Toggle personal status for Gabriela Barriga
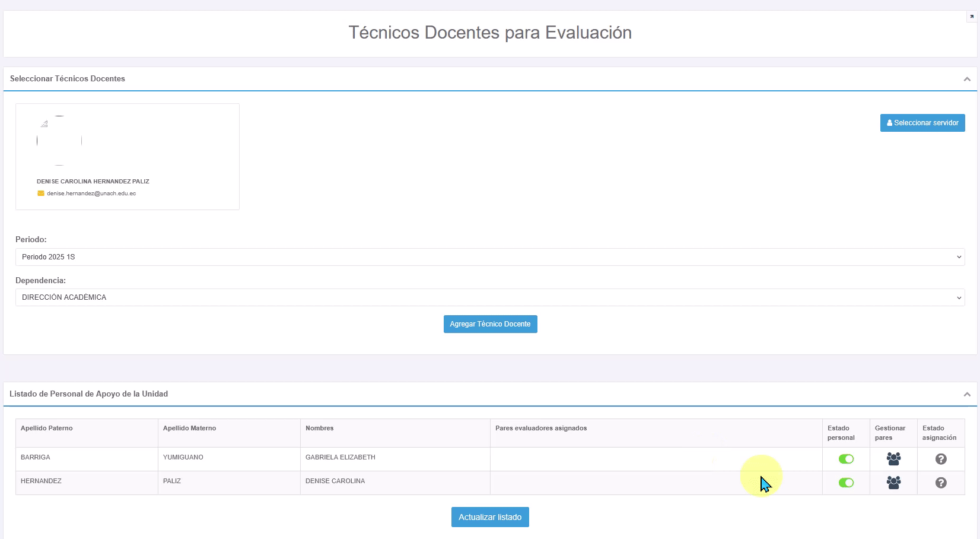Viewport: 980px width, 539px height. 846,459
